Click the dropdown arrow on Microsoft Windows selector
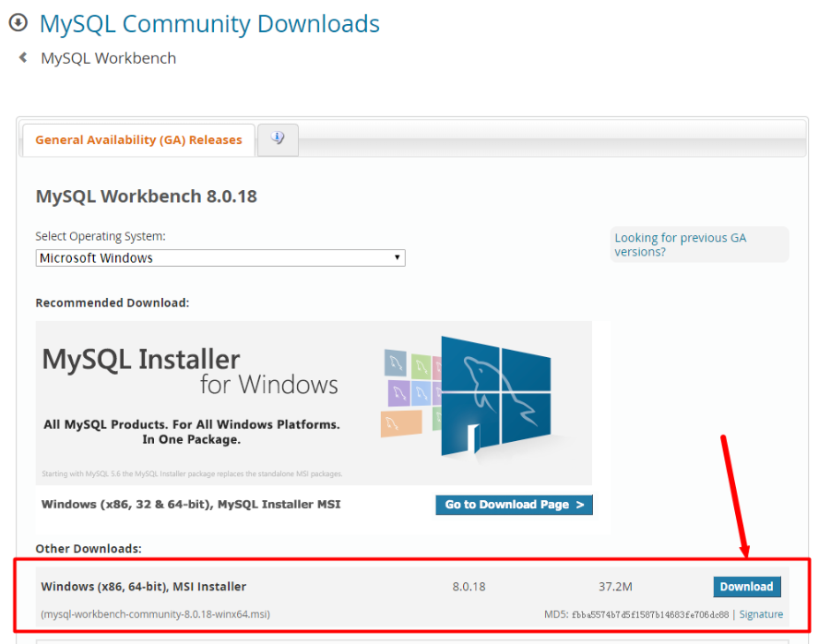Image resolution: width=819 pixels, height=644 pixels. (x=398, y=257)
